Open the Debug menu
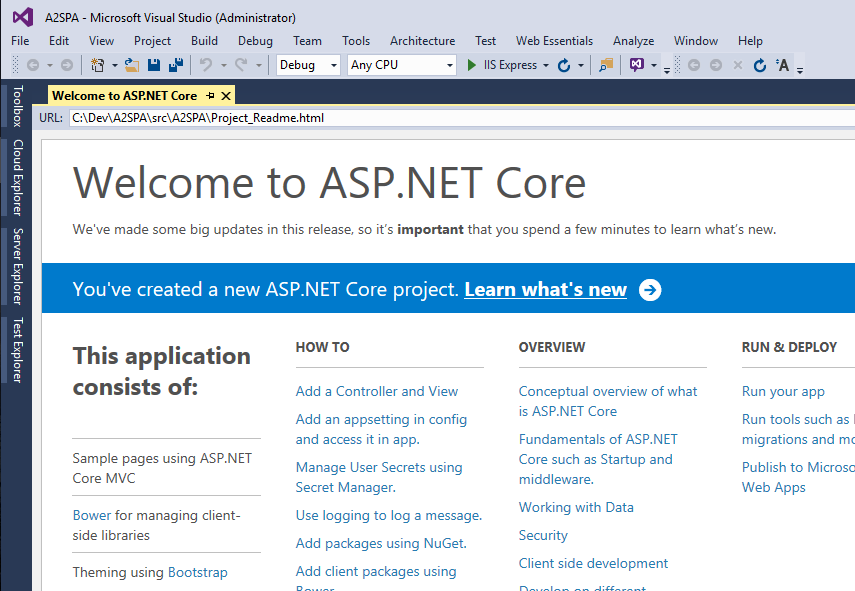Viewport: 855px width, 591px height. click(x=255, y=41)
